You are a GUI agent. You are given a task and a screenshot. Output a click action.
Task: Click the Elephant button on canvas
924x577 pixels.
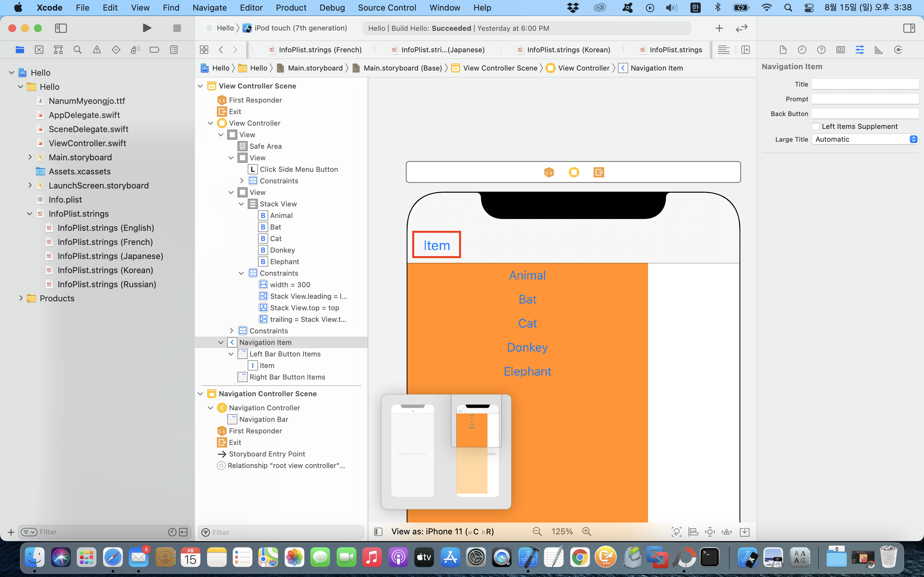click(x=527, y=371)
